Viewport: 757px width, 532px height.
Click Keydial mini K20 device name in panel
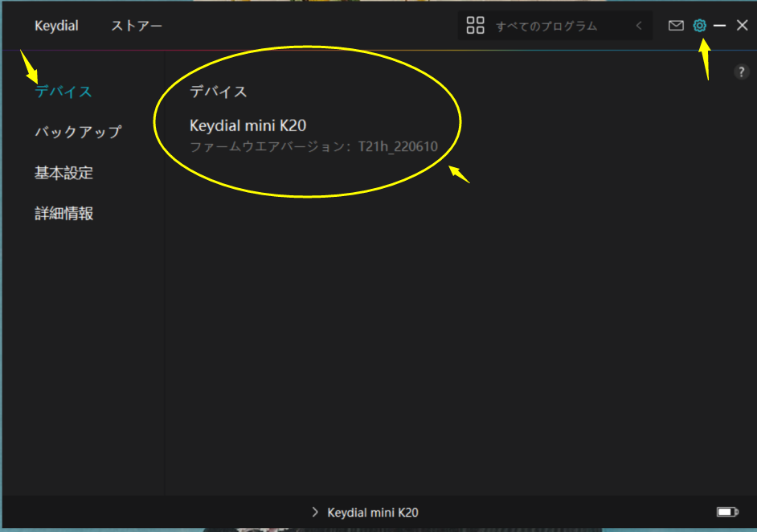pos(248,125)
